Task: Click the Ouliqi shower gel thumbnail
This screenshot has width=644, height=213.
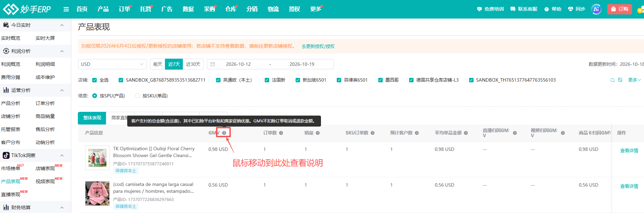Action: click(97, 158)
